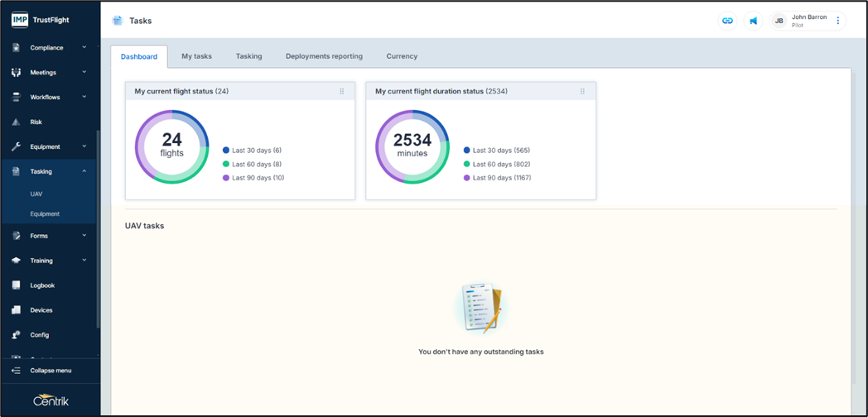Open the three-dot menu beside John Barron
The image size is (868, 417).
coord(837,21)
